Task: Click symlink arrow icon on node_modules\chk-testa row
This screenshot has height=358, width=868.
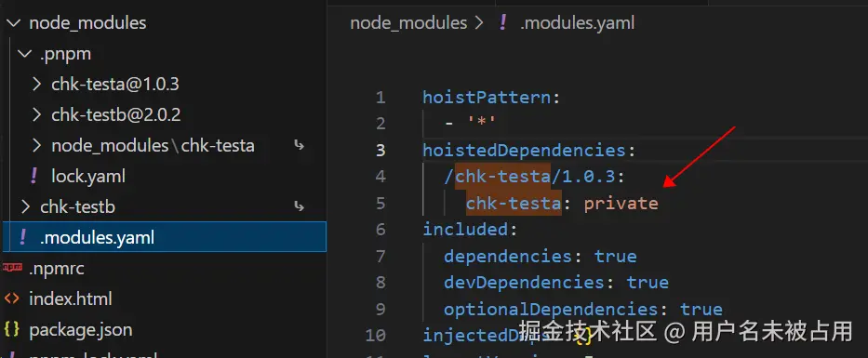Action: (300, 145)
